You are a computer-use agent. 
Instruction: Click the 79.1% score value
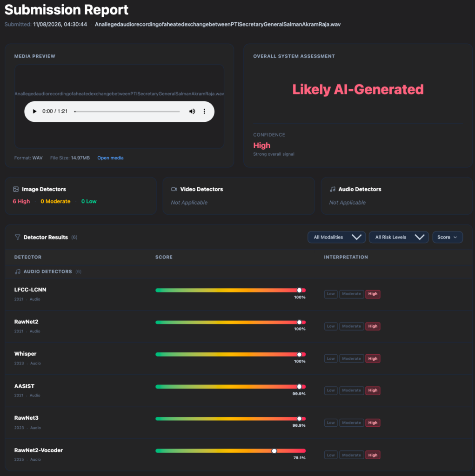299,458
